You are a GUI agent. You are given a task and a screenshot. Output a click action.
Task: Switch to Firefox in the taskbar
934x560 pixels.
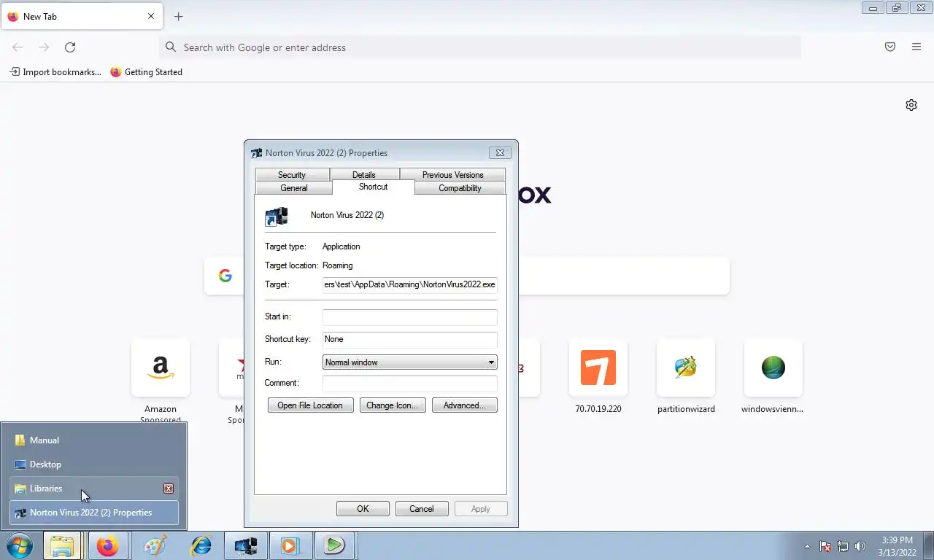(108, 545)
